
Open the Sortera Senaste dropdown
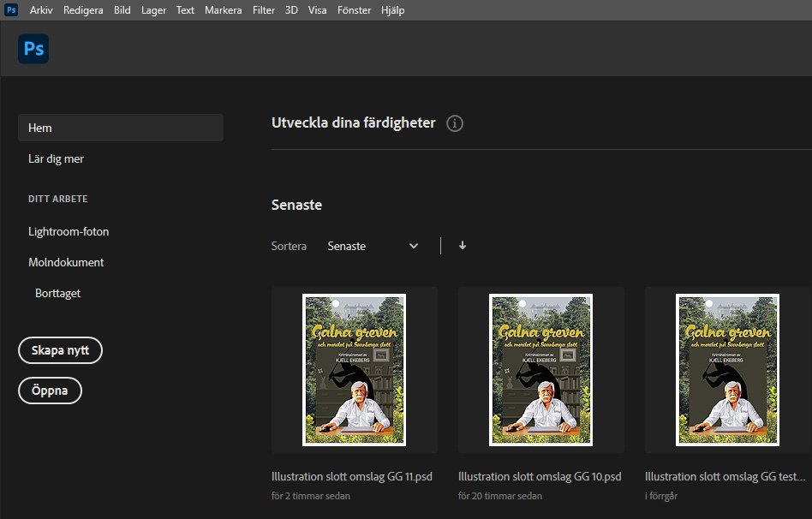(x=373, y=246)
